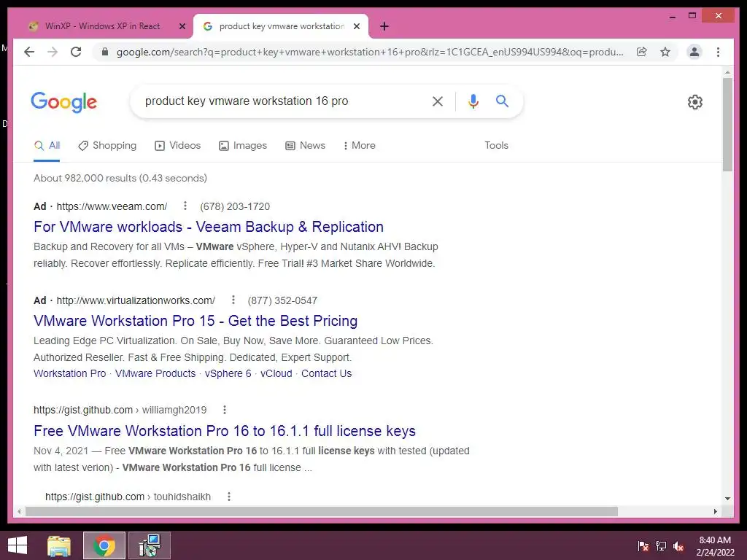Close the product key search tab
The image size is (747, 560).
(x=356, y=26)
